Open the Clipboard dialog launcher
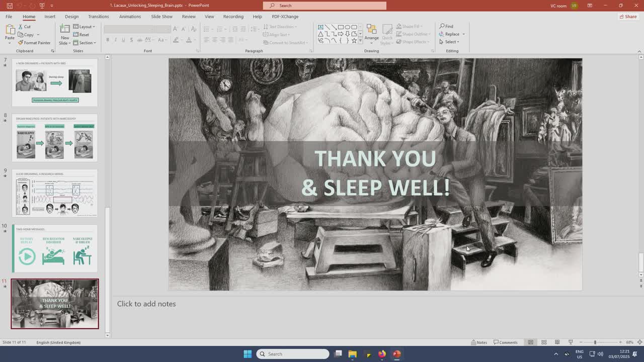This screenshot has height=362, width=644. tap(52, 51)
